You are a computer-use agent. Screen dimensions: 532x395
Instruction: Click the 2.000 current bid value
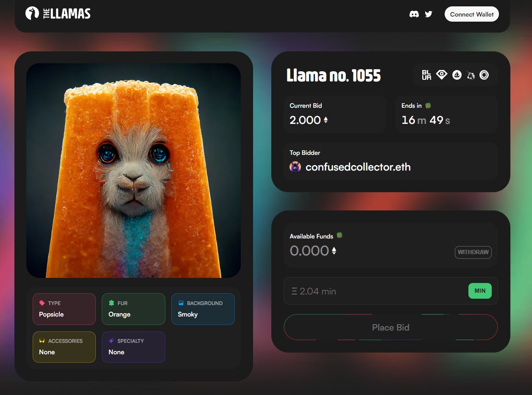point(305,120)
